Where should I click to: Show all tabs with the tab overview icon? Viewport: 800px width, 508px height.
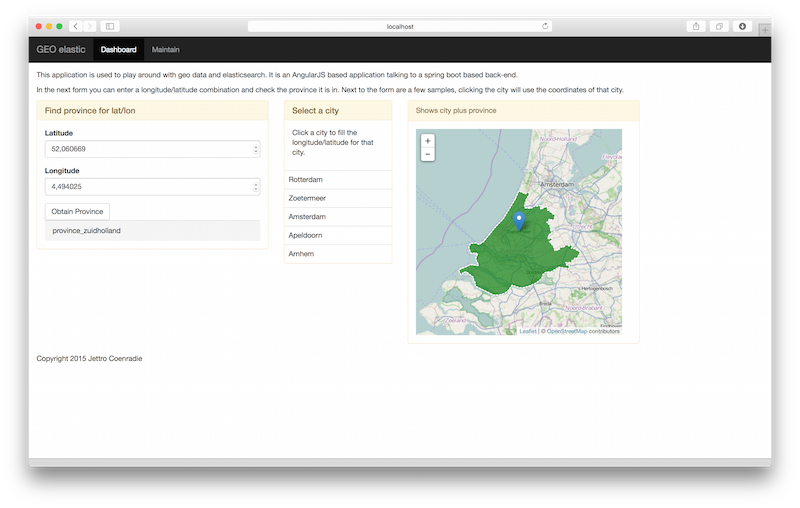pyautogui.click(x=719, y=26)
